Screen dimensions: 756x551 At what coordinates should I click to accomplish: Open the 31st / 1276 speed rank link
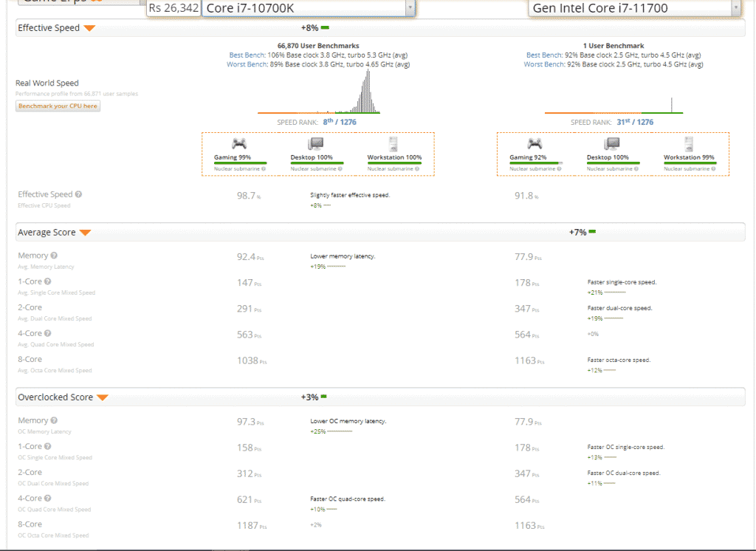[x=635, y=122]
